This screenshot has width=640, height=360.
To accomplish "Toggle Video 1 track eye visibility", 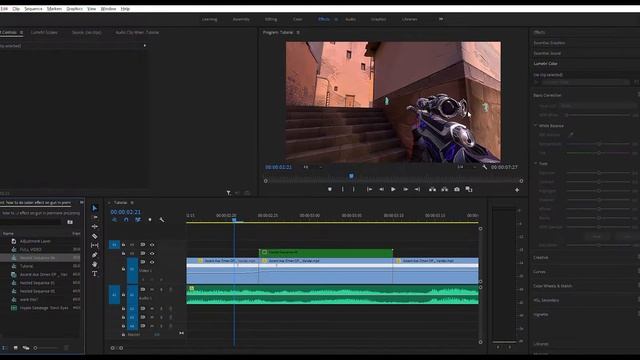I will click(x=152, y=262).
